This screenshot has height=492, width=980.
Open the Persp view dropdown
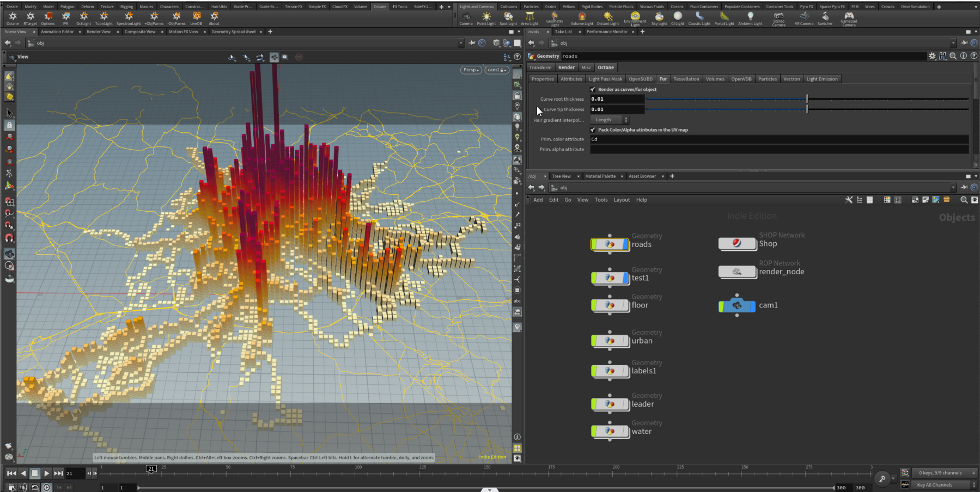pyautogui.click(x=471, y=70)
